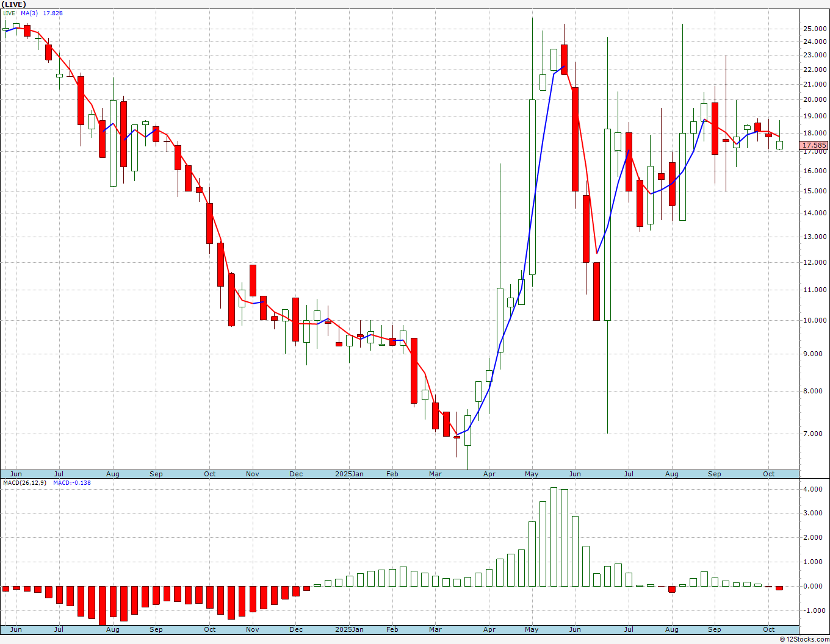830x644 pixels.
Task: Click the "MACD:-0.138" reading
Action: 72,482
